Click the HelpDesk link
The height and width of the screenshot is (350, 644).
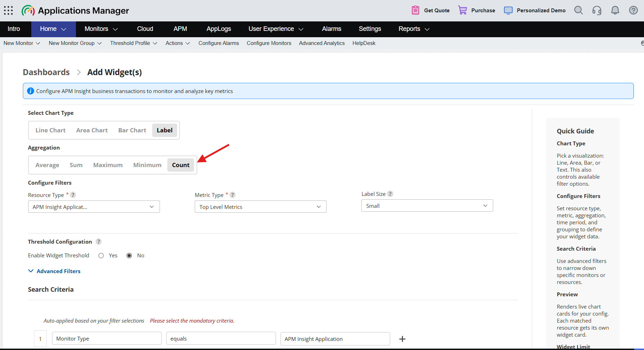coord(364,43)
